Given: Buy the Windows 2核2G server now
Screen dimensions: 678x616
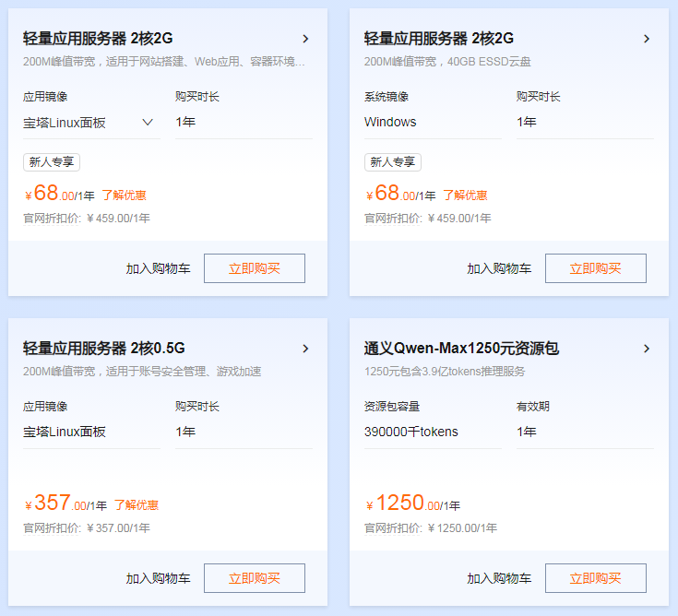Looking at the screenshot, I should click(x=595, y=268).
